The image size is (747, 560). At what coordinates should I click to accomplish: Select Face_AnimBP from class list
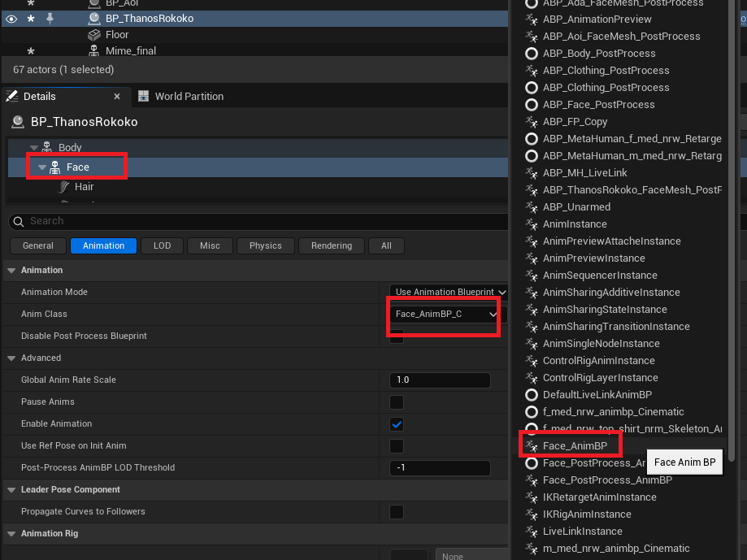575,446
